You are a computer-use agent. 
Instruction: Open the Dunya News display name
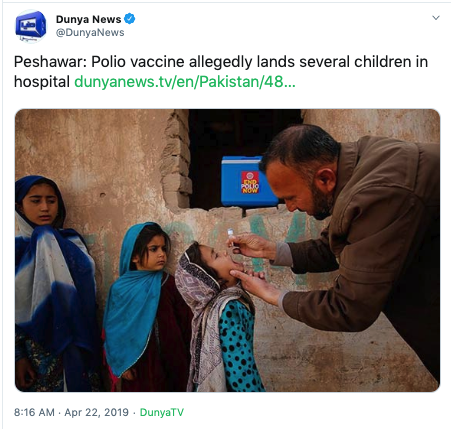point(88,19)
